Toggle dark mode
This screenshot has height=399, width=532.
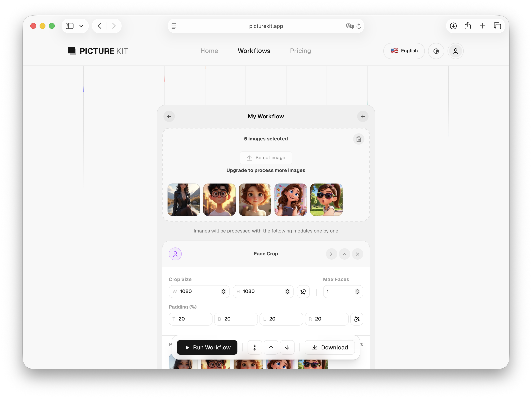pyautogui.click(x=436, y=51)
